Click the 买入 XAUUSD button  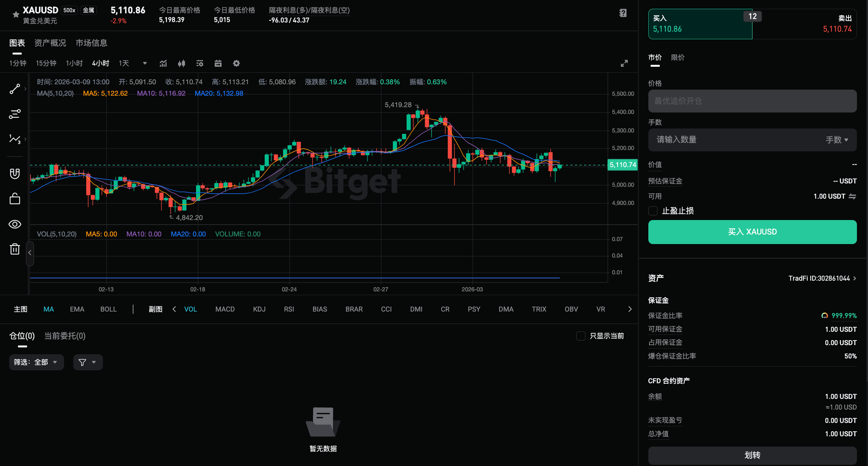[x=752, y=232]
